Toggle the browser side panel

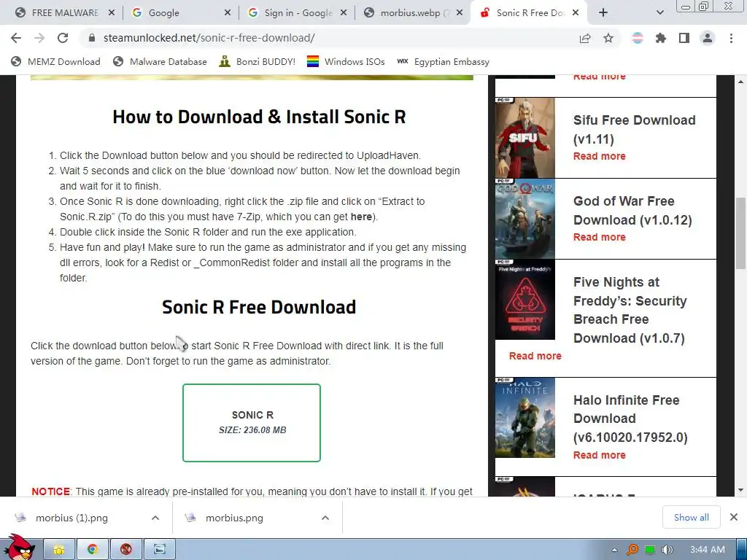click(684, 38)
